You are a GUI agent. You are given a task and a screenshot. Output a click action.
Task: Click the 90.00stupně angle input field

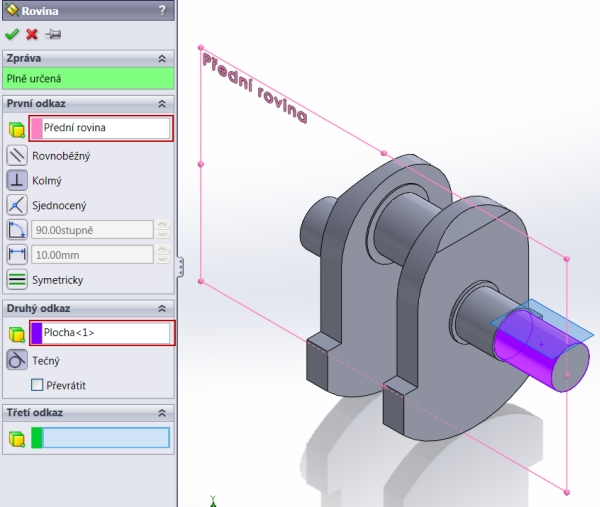[x=92, y=230]
